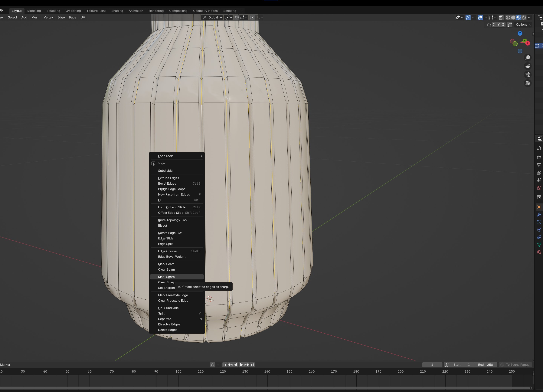Open the Render properties tab
This screenshot has width=543, height=392.
pos(539,158)
